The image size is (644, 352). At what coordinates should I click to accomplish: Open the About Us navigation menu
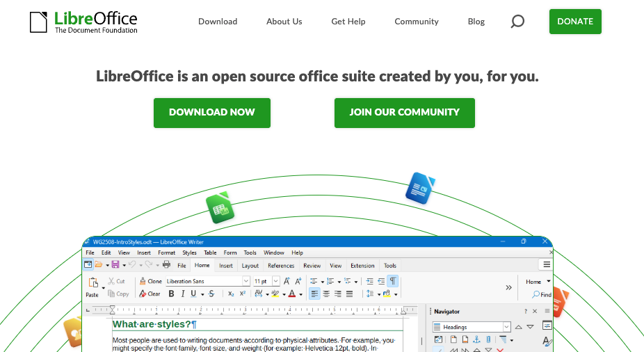point(284,22)
